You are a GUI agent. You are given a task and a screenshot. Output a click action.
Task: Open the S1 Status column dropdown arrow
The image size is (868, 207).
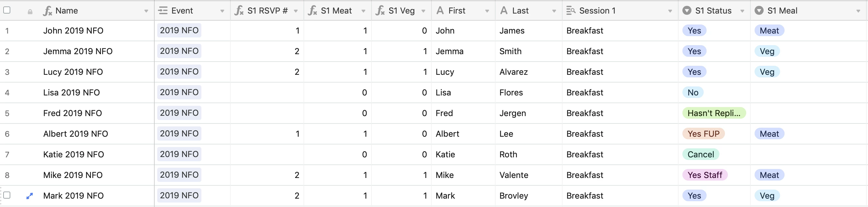coord(742,11)
